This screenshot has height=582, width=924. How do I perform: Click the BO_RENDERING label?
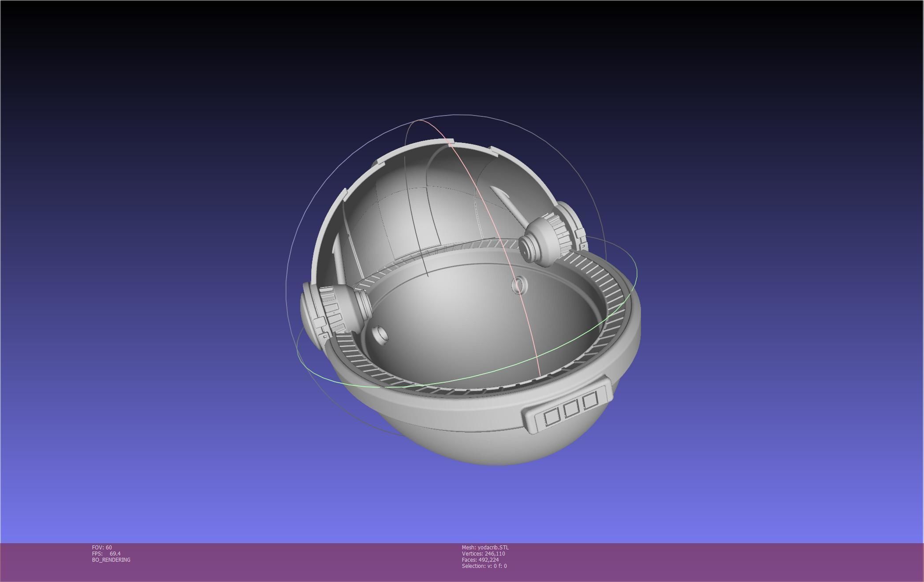pyautogui.click(x=111, y=560)
